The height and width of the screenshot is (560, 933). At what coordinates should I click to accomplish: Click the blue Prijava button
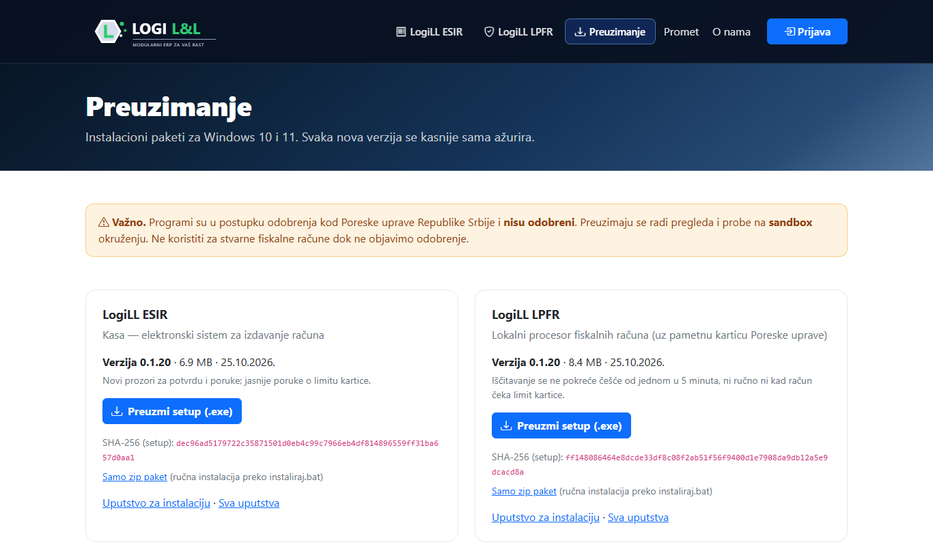[807, 31]
